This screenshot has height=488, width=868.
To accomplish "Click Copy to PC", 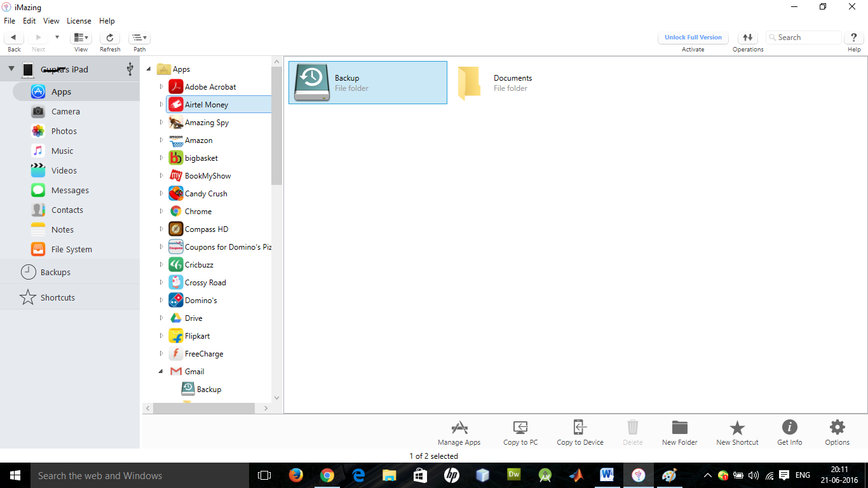I will point(520,433).
